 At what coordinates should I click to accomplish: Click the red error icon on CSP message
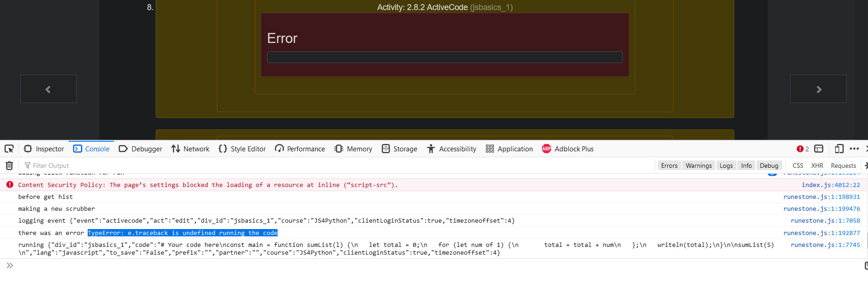click(10, 185)
